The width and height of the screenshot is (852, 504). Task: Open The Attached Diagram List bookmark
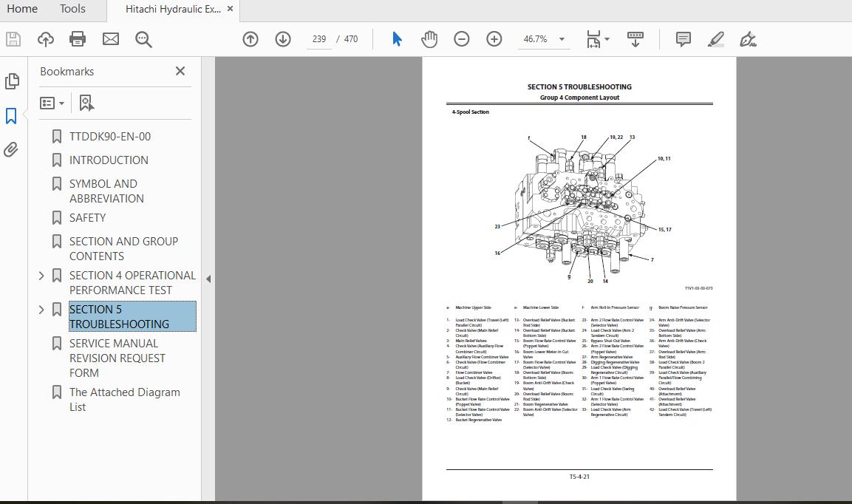click(124, 399)
